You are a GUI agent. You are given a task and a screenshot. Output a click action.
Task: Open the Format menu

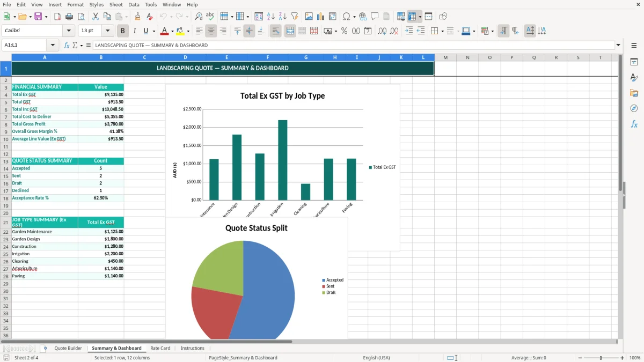click(x=75, y=4)
